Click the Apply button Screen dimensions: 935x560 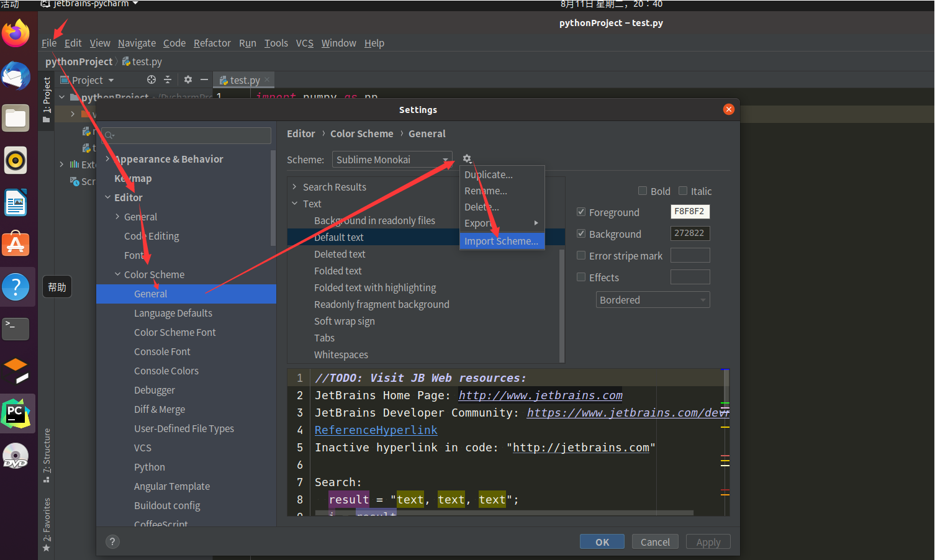(x=708, y=541)
